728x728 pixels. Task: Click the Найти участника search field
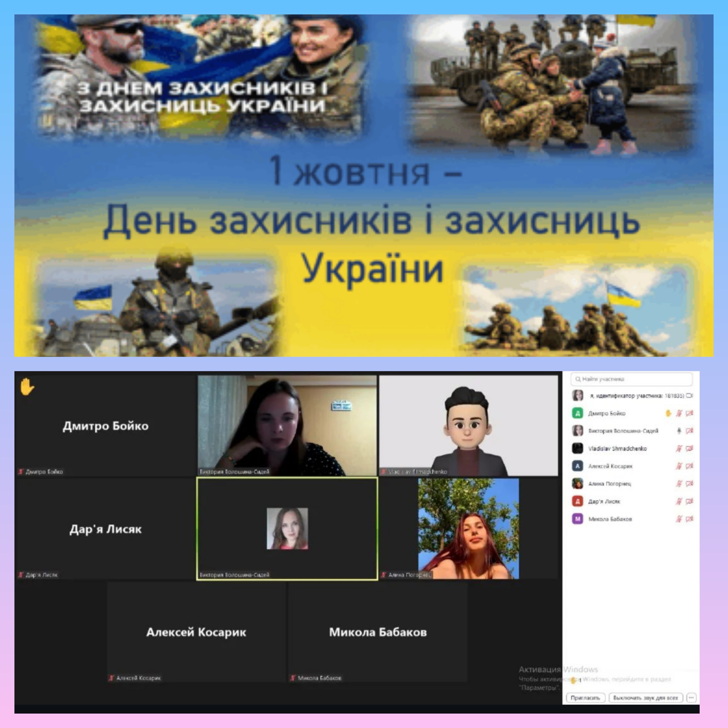[631, 379]
